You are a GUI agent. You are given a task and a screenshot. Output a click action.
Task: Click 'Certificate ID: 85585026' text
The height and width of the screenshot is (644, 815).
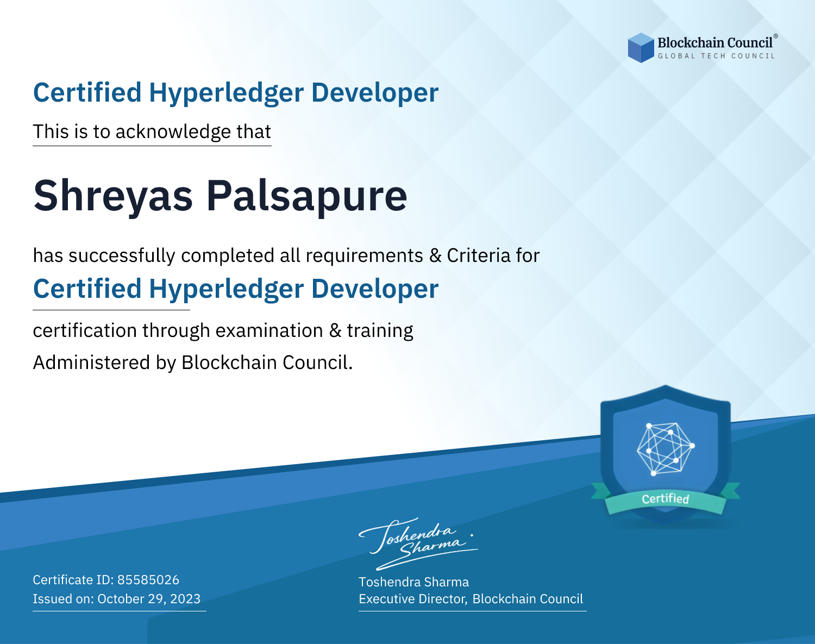coord(106,580)
